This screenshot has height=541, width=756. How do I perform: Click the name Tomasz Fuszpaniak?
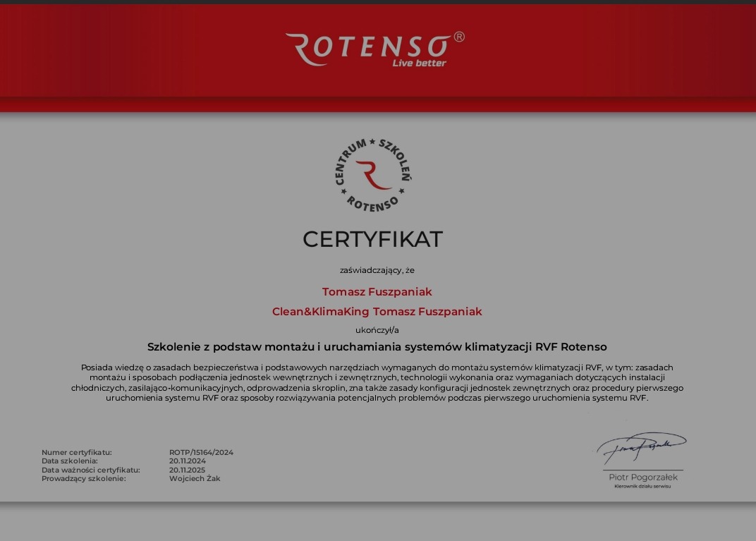click(377, 291)
